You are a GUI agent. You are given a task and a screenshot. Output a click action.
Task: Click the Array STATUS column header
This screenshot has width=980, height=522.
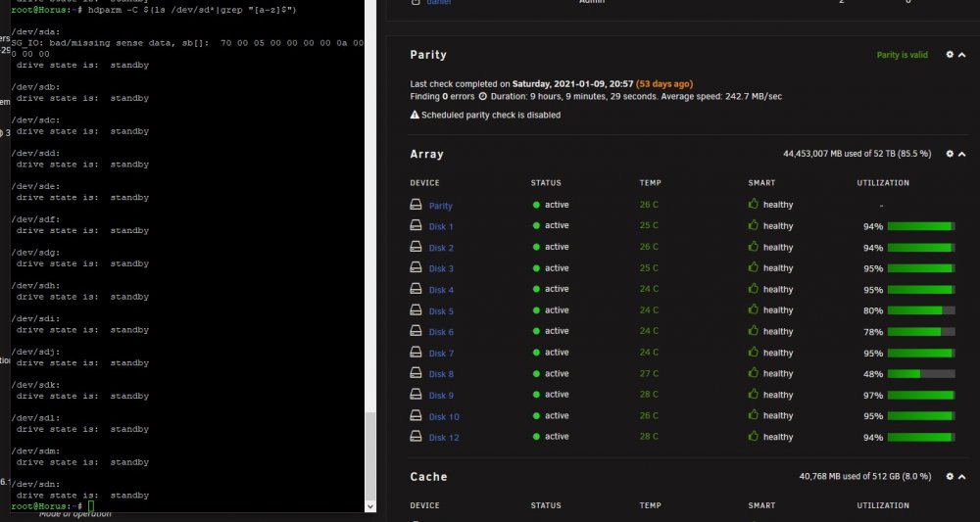(546, 183)
